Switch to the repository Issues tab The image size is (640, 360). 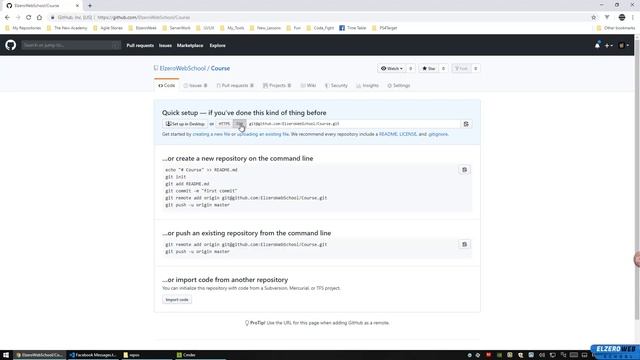[196, 85]
